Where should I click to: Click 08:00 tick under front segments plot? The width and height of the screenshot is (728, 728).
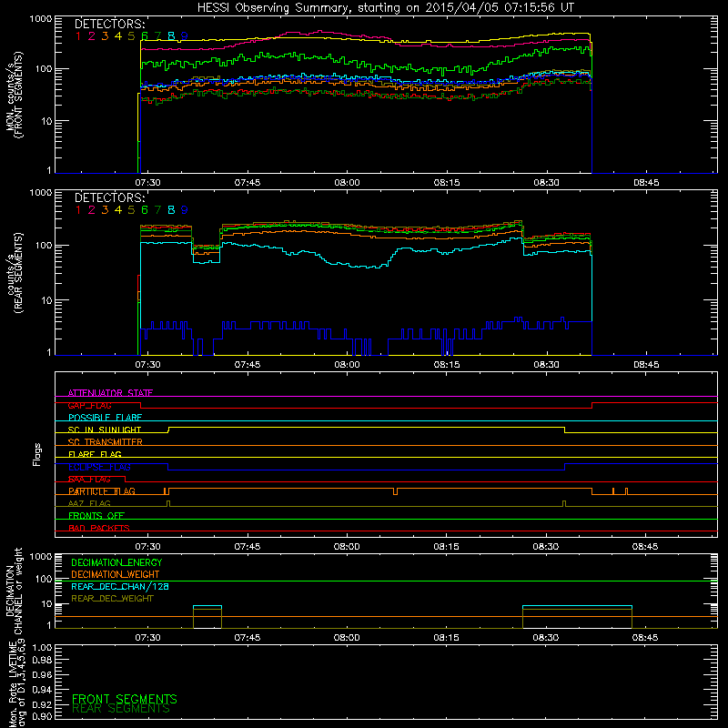tap(347, 183)
